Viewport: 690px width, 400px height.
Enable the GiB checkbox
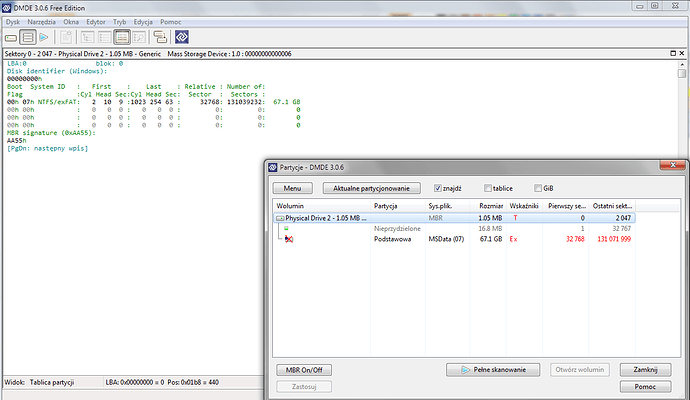pyautogui.click(x=538, y=188)
